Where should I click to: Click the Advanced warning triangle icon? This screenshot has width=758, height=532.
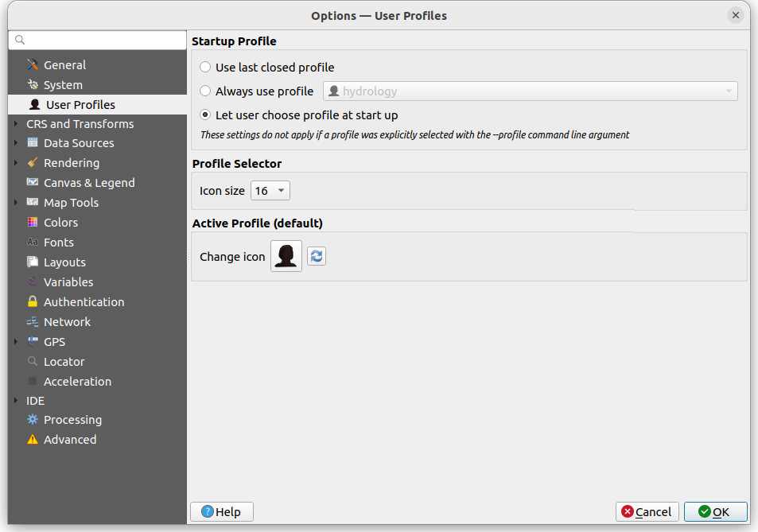point(33,440)
